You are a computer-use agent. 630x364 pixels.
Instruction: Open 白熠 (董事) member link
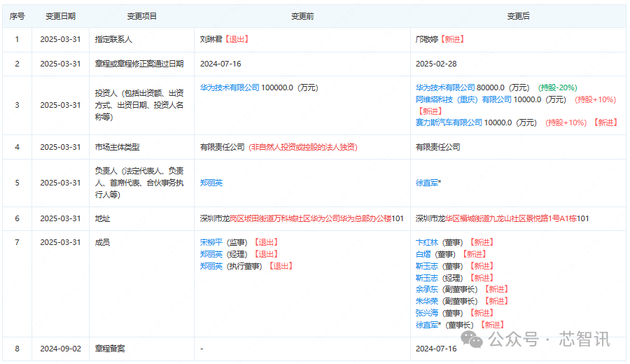(423, 254)
